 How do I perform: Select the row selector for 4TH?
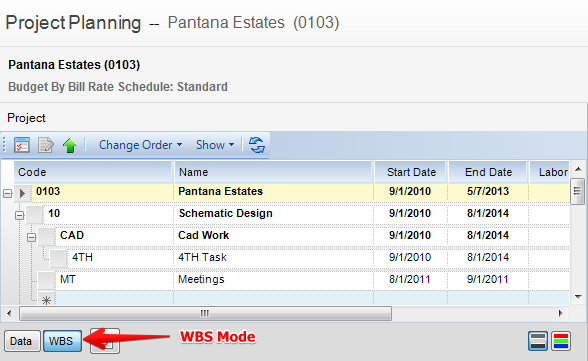tap(58, 259)
